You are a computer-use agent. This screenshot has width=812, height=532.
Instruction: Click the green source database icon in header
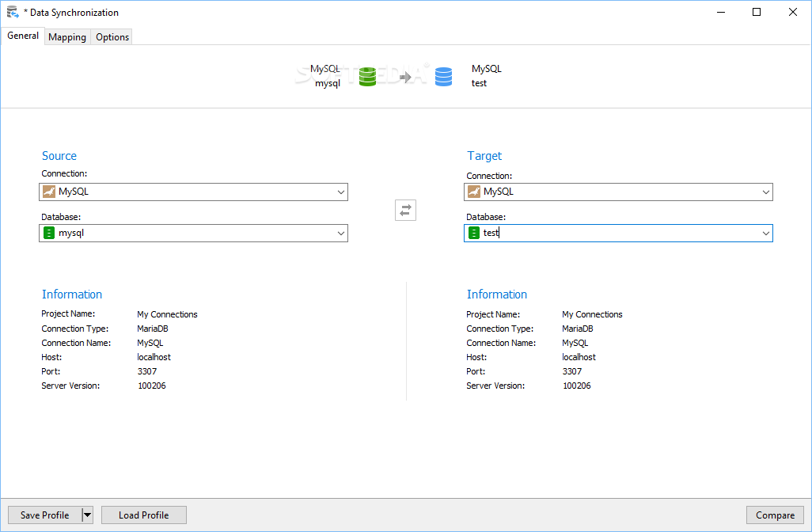(x=368, y=77)
